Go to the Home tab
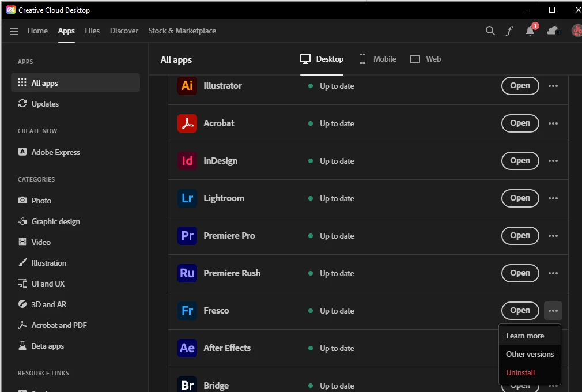The width and height of the screenshot is (582, 392). (x=37, y=31)
